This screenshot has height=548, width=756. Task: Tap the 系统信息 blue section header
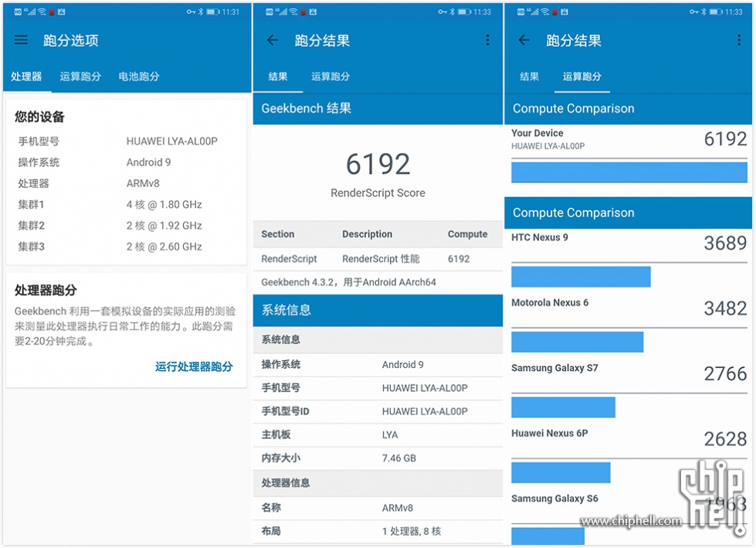point(378,310)
